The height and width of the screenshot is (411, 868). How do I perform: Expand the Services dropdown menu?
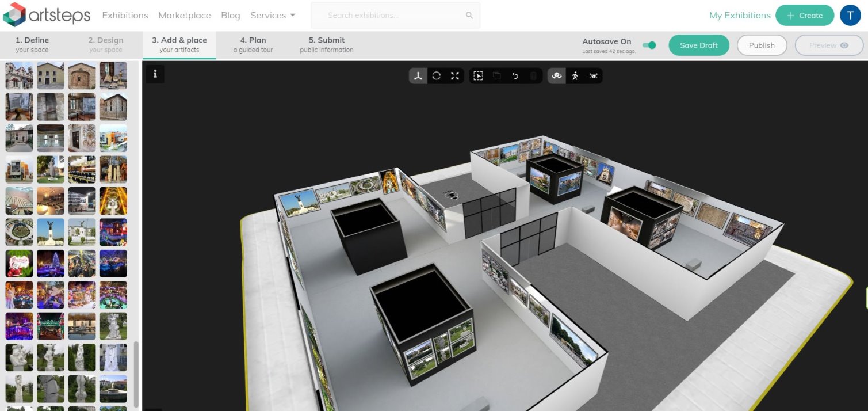273,16
